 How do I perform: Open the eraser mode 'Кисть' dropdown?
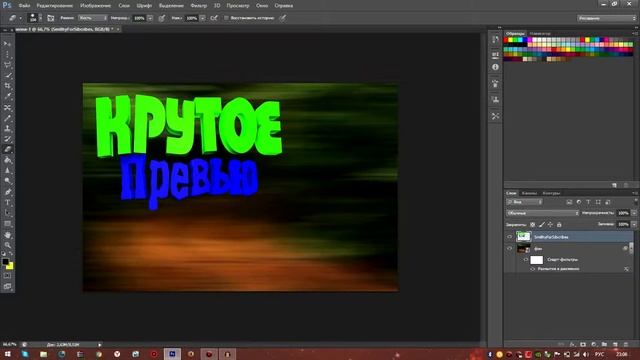93,18
